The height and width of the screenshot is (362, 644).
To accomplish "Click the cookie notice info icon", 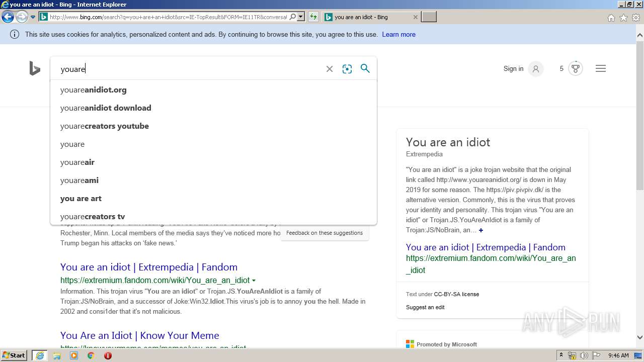I will 15,34.
